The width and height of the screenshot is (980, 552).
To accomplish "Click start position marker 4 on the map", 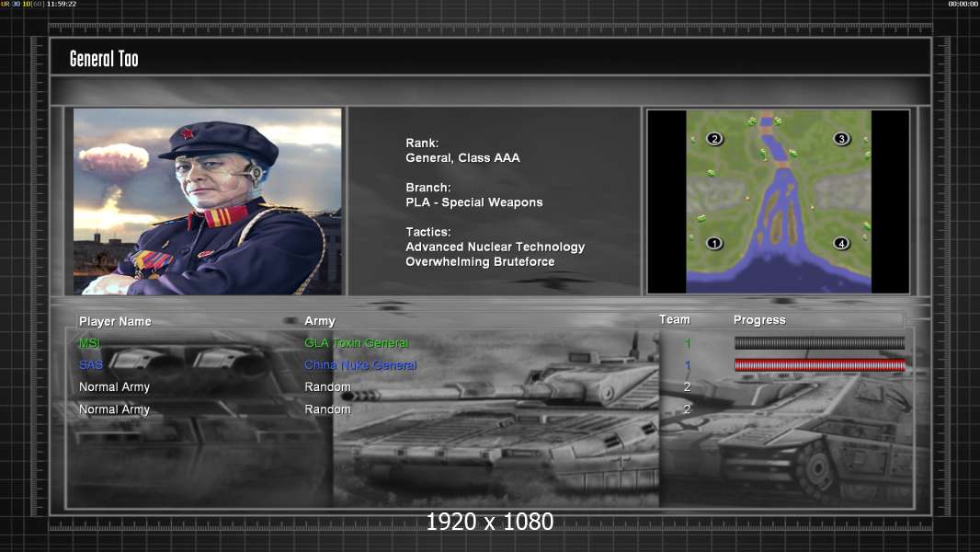I will click(x=841, y=243).
